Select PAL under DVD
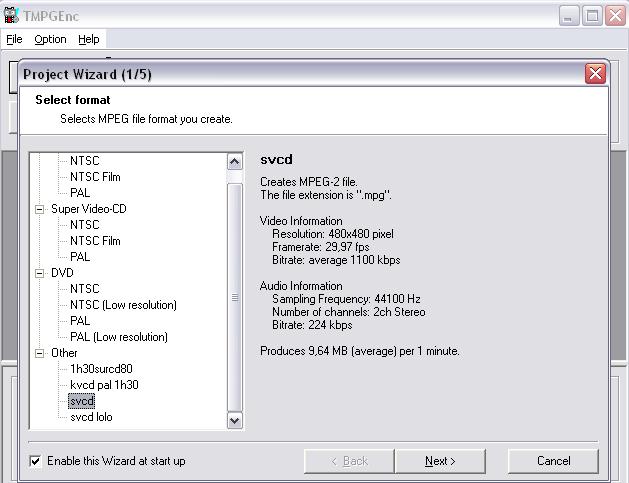 (x=80, y=321)
